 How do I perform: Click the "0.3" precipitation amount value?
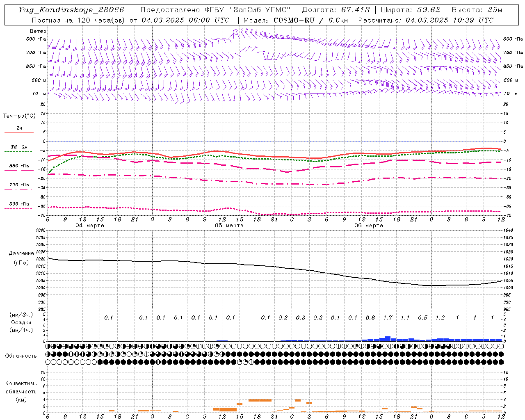[301, 317]
